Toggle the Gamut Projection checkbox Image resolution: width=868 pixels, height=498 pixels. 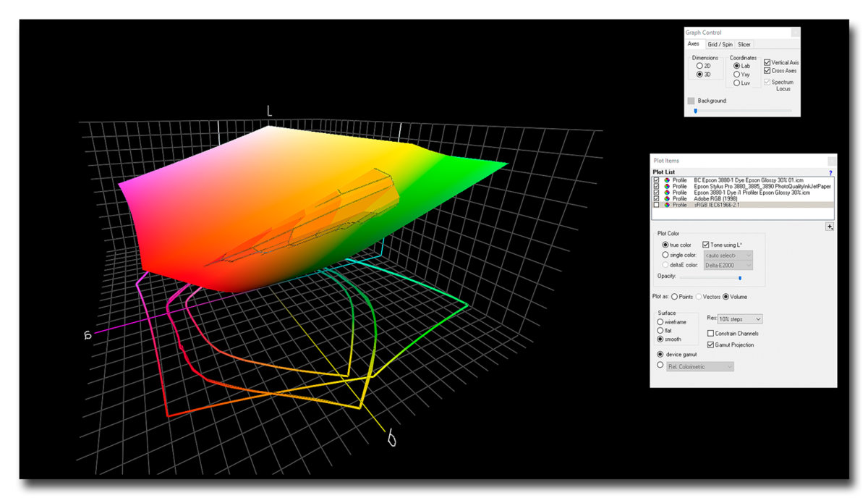click(x=710, y=345)
